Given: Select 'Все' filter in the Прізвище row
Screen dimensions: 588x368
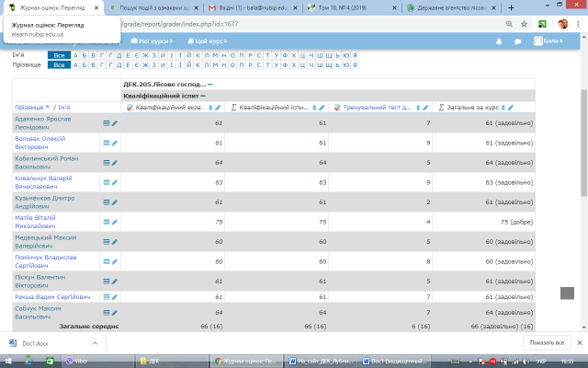Looking at the screenshot, I should pyautogui.click(x=59, y=64).
